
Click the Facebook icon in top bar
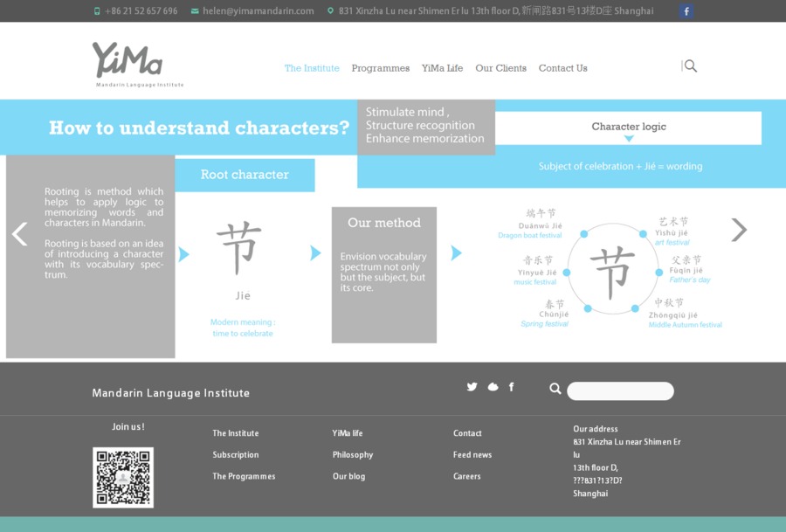(x=686, y=11)
